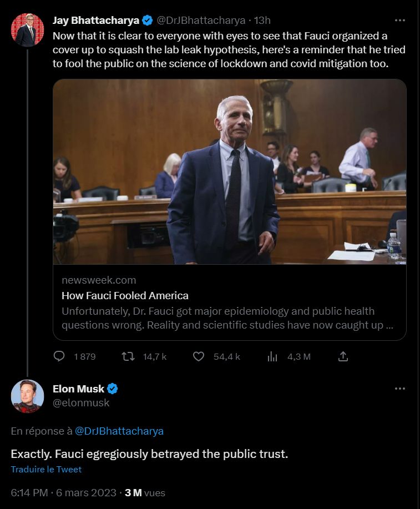This screenshot has height=509, width=420.
Task: Open Elon Musk's profile avatar
Action: [x=27, y=396]
